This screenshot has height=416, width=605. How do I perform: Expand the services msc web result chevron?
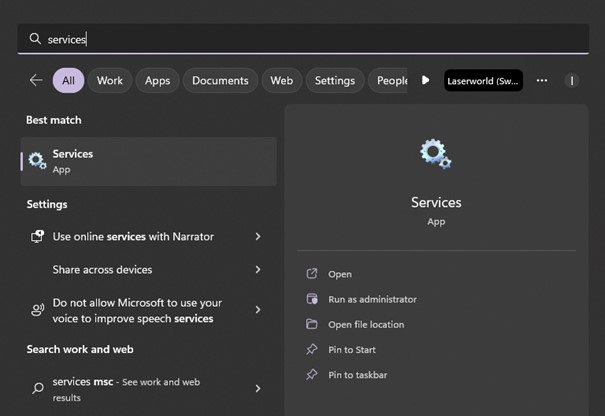(x=258, y=388)
